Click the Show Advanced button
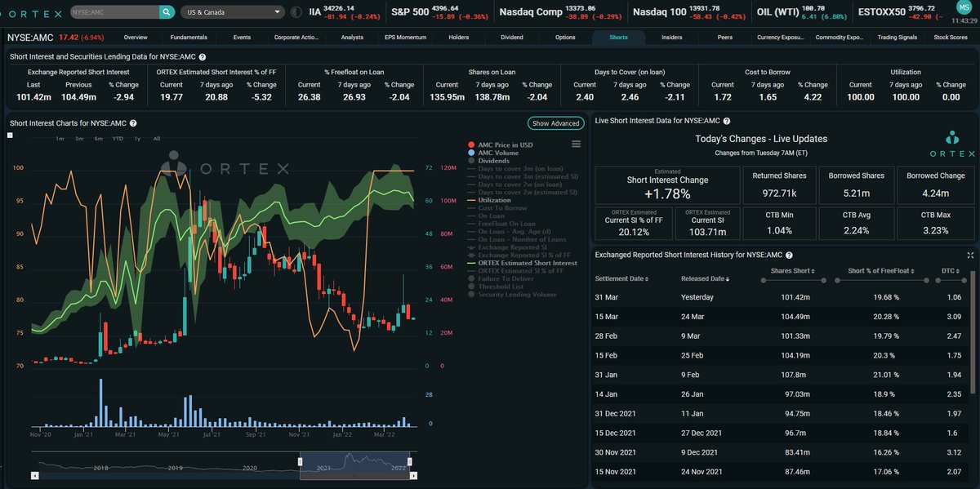This screenshot has width=980, height=489. click(555, 123)
